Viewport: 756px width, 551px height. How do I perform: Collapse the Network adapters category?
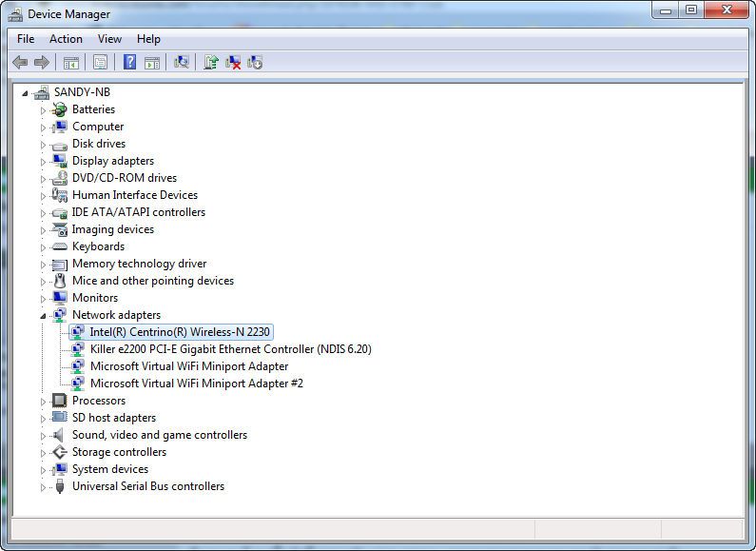(43, 315)
